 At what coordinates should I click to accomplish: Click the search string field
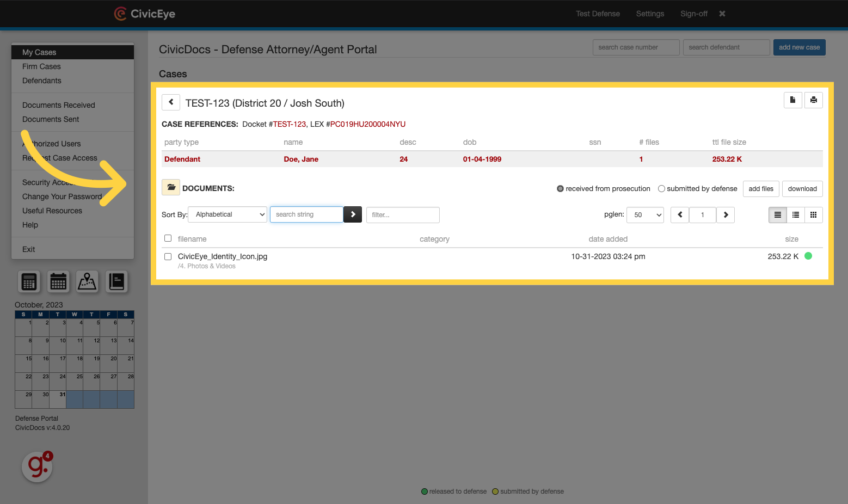tap(307, 214)
